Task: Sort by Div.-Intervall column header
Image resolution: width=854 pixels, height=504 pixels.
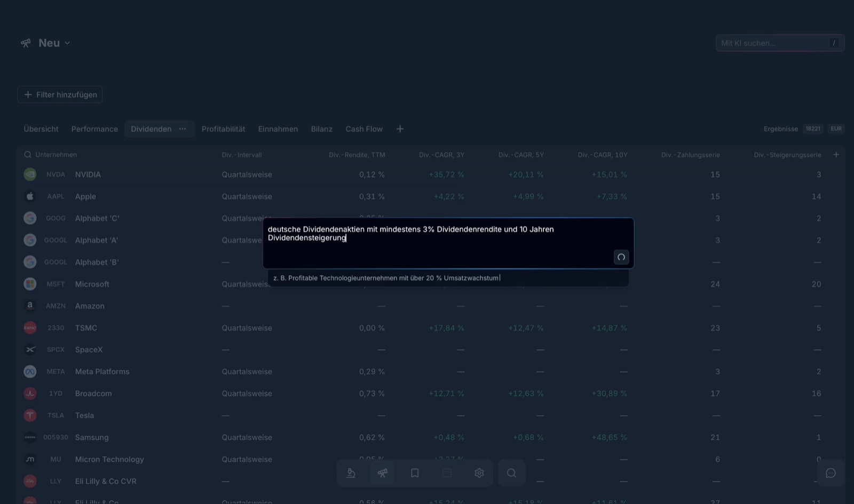Action: pos(242,155)
